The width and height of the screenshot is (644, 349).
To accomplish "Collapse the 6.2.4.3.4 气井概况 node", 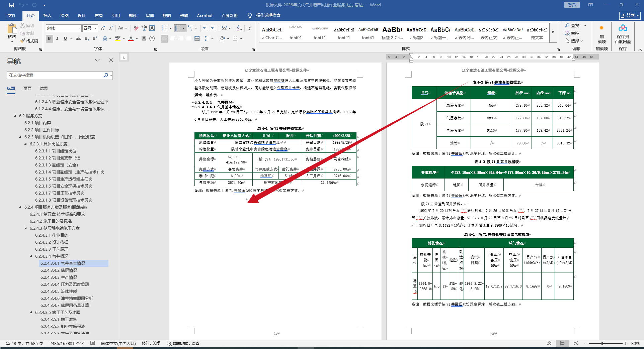I will tap(31, 256).
